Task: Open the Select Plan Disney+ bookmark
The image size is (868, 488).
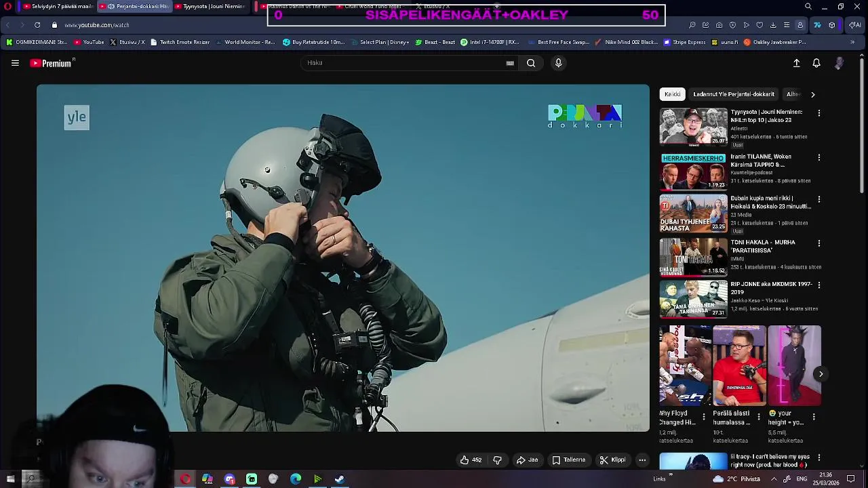Action: coord(380,42)
